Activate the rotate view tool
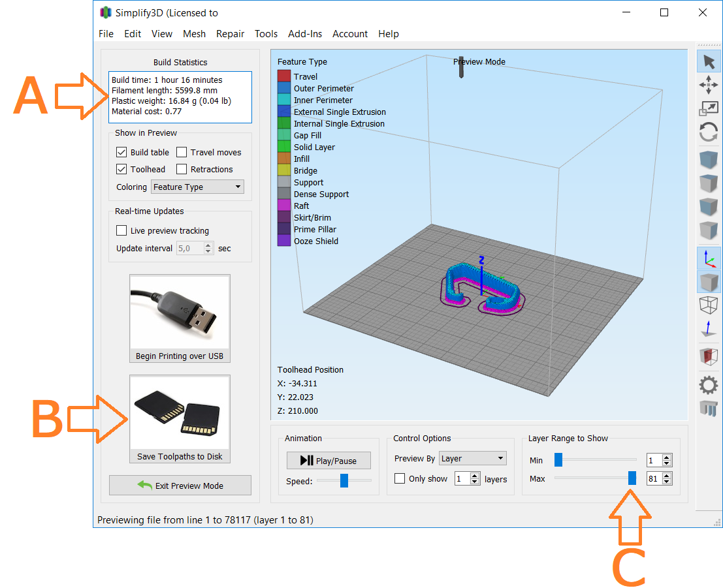 (x=709, y=132)
